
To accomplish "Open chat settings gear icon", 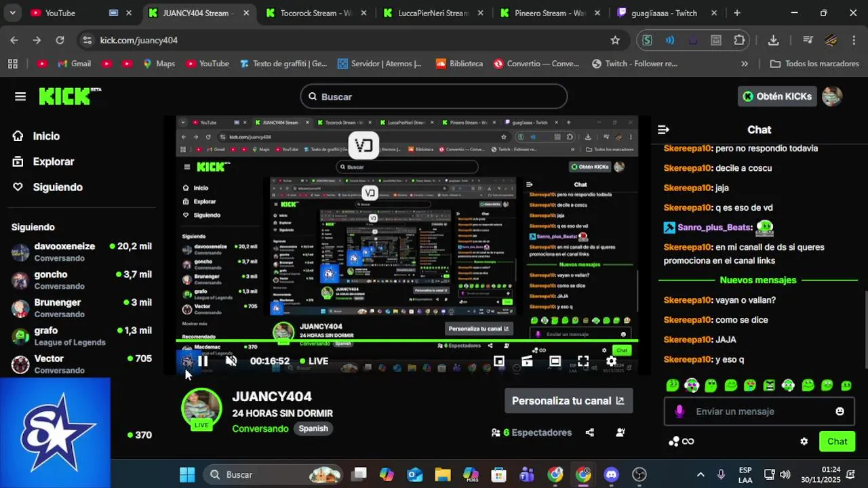I will pyautogui.click(x=804, y=441).
